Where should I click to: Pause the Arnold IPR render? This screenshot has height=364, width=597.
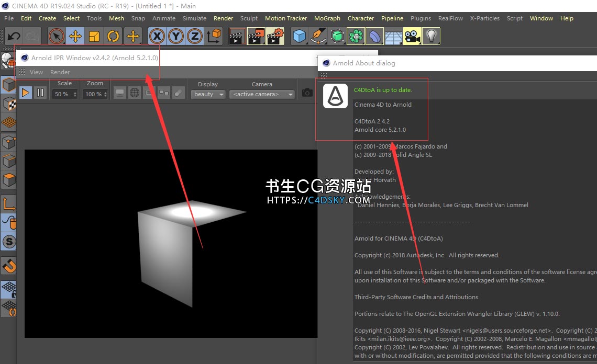(x=40, y=93)
